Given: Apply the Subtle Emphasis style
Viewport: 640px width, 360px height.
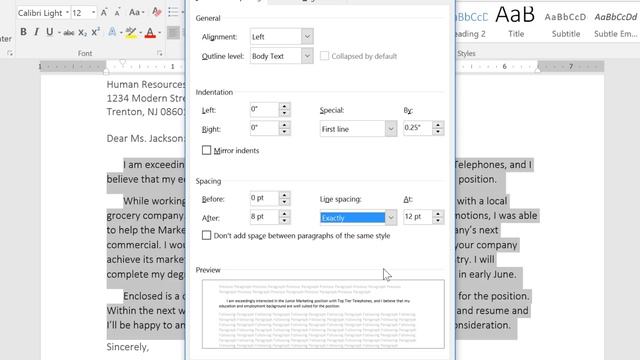Looking at the screenshot, I should (x=616, y=22).
